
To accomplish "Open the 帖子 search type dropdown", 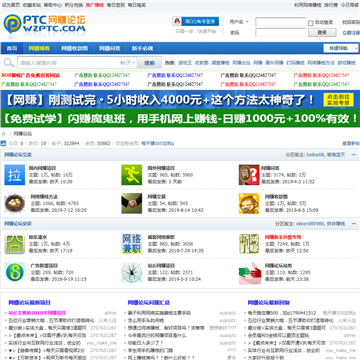I will click(x=128, y=62).
